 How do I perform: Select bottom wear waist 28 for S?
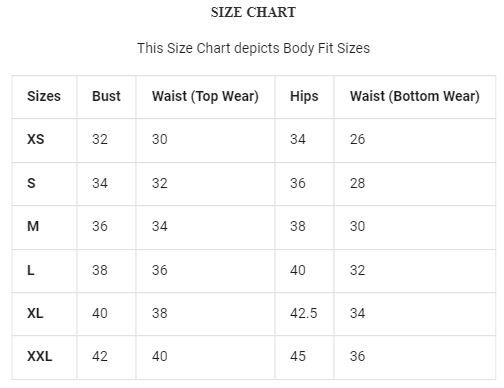(357, 183)
